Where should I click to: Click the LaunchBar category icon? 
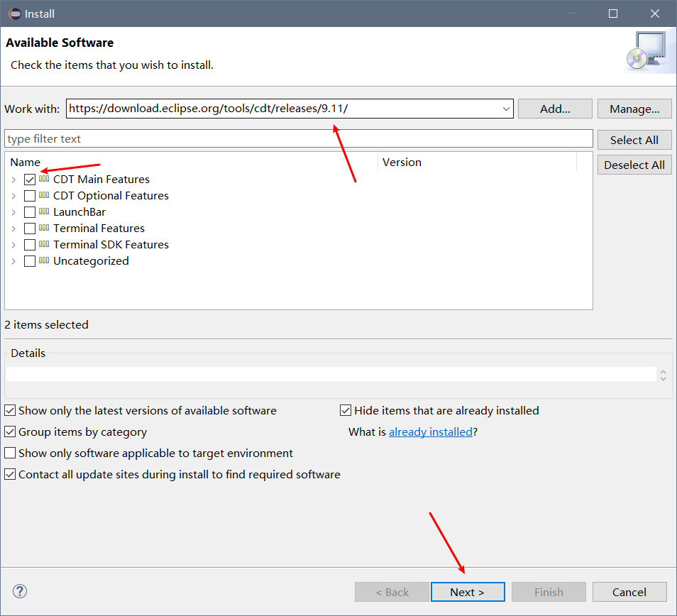click(44, 211)
